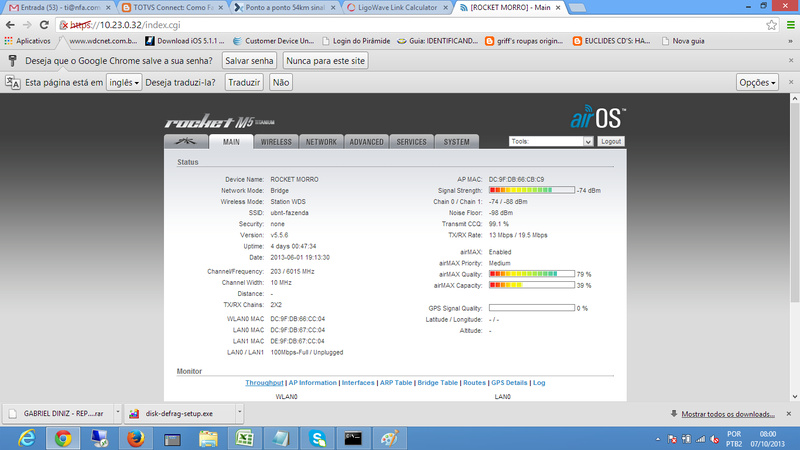
Task: Click the Não translate button
Action: 281,82
